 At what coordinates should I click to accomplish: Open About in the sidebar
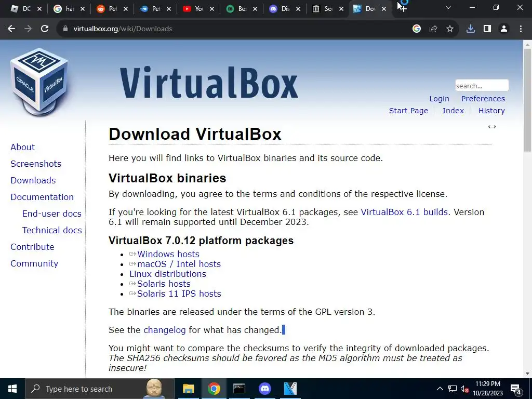[x=23, y=147]
